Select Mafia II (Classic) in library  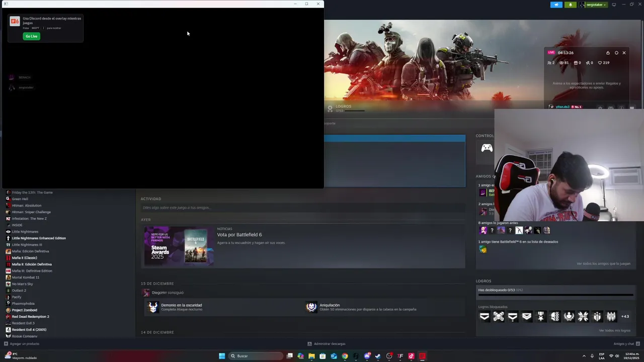pyautogui.click(x=25, y=258)
